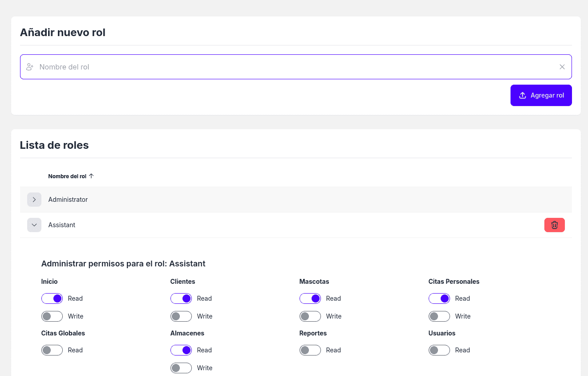Click the Añadir nuevo rol heading
This screenshot has width=588, height=376.
point(63,33)
